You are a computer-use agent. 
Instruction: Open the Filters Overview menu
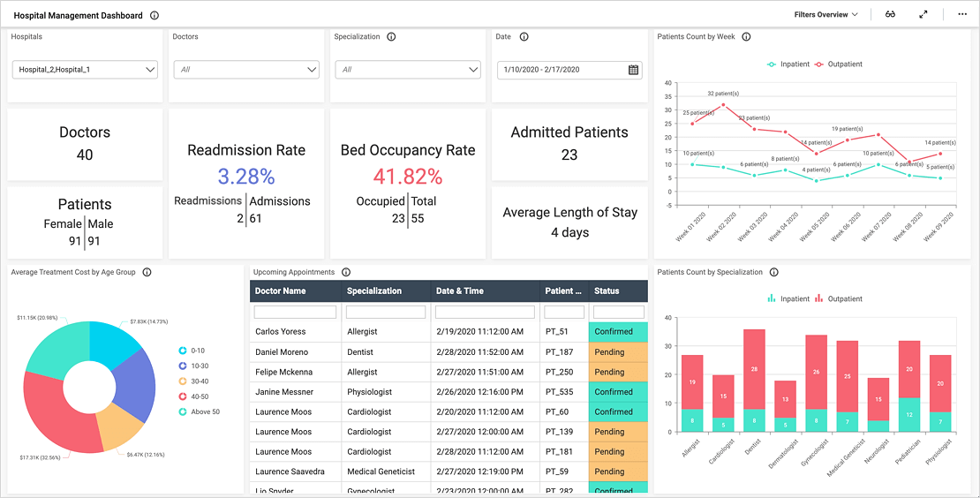(825, 15)
